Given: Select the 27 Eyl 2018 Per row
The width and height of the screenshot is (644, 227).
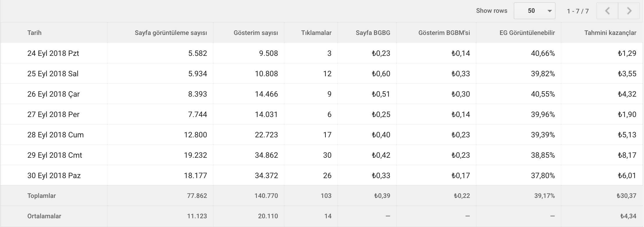Looking at the screenshot, I should tap(322, 114).
